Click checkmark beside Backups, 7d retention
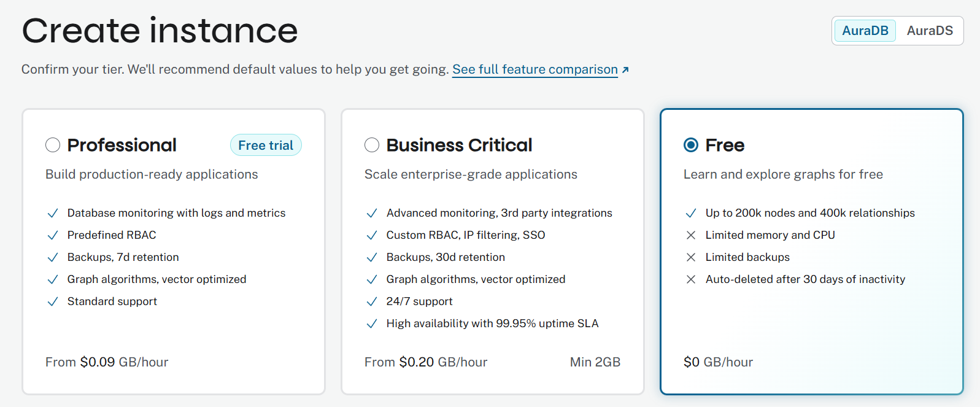 (53, 257)
